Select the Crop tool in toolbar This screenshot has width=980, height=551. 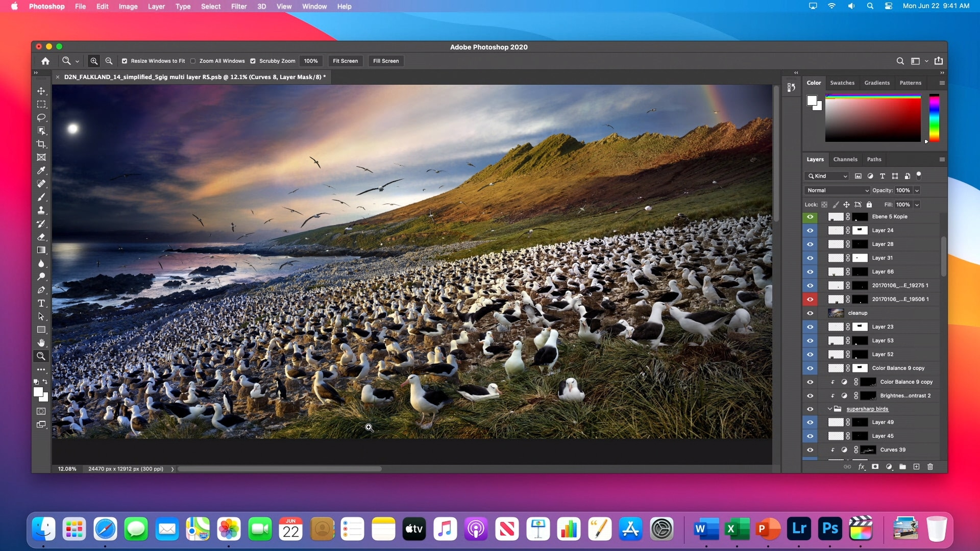click(x=41, y=143)
